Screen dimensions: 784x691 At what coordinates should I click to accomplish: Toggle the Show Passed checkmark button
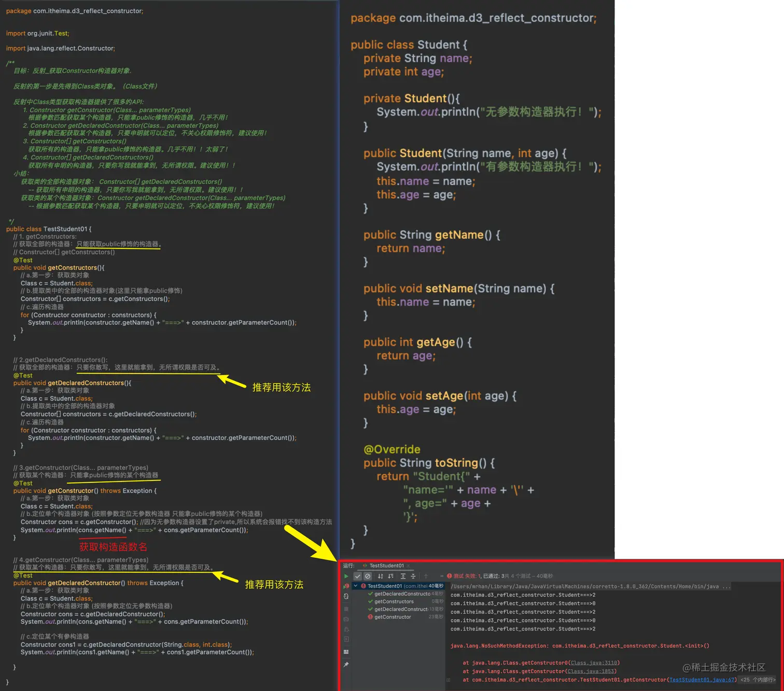[x=358, y=576]
